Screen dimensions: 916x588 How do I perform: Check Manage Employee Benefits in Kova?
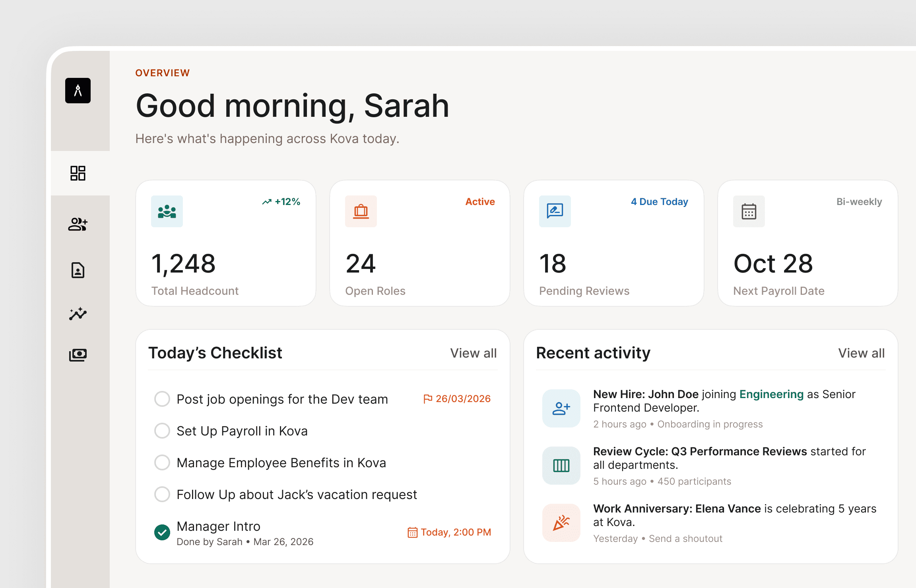coord(162,462)
